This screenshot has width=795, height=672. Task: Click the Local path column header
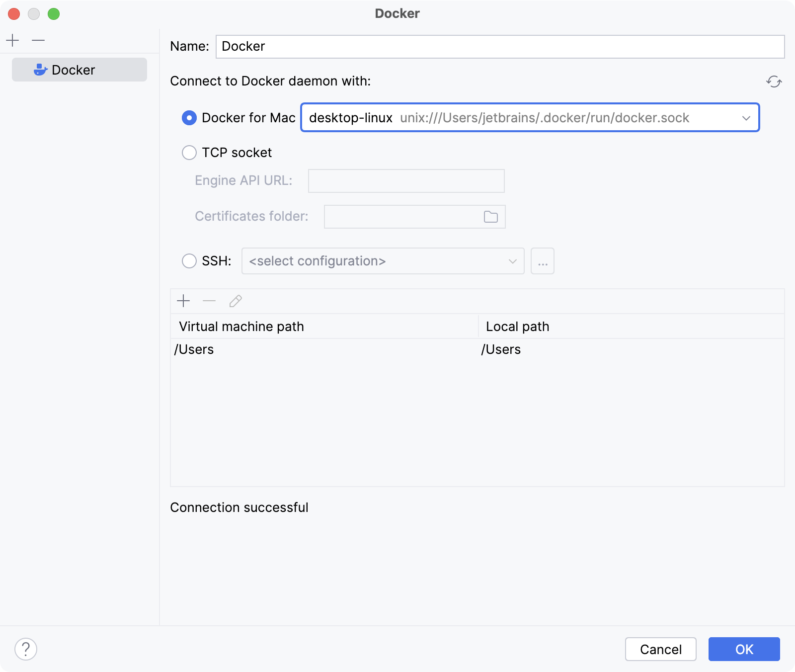pos(632,327)
